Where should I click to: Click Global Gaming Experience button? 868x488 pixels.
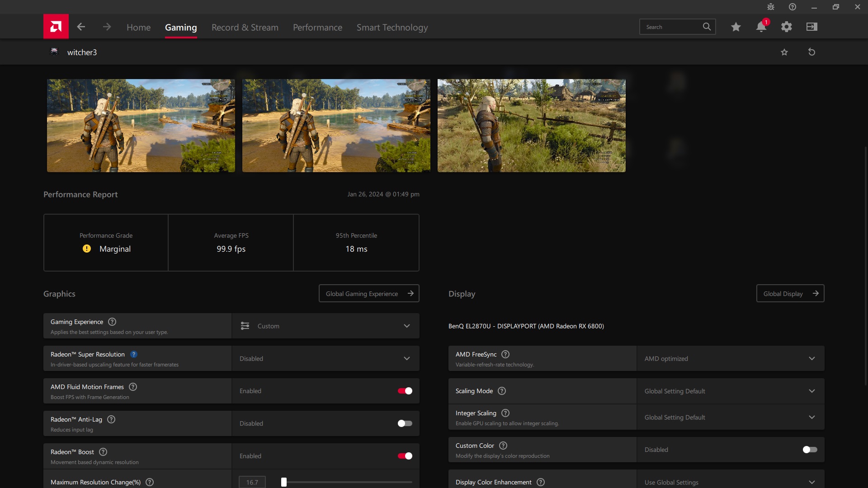[369, 293]
